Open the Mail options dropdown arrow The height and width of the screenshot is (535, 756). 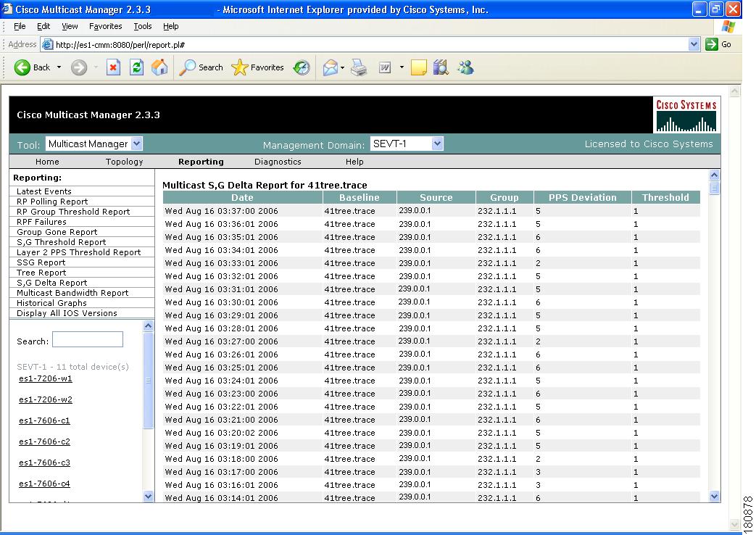click(x=342, y=67)
